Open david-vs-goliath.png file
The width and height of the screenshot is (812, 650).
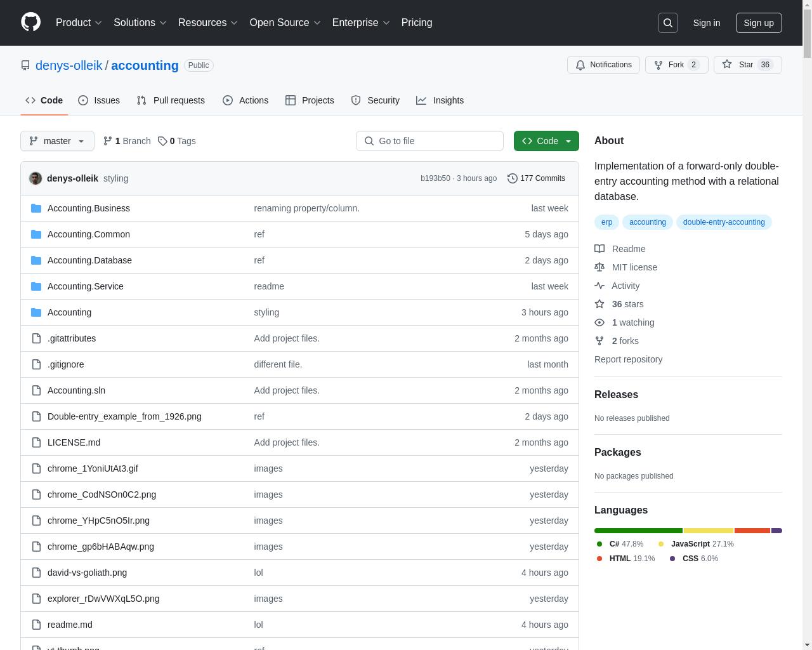(x=87, y=573)
